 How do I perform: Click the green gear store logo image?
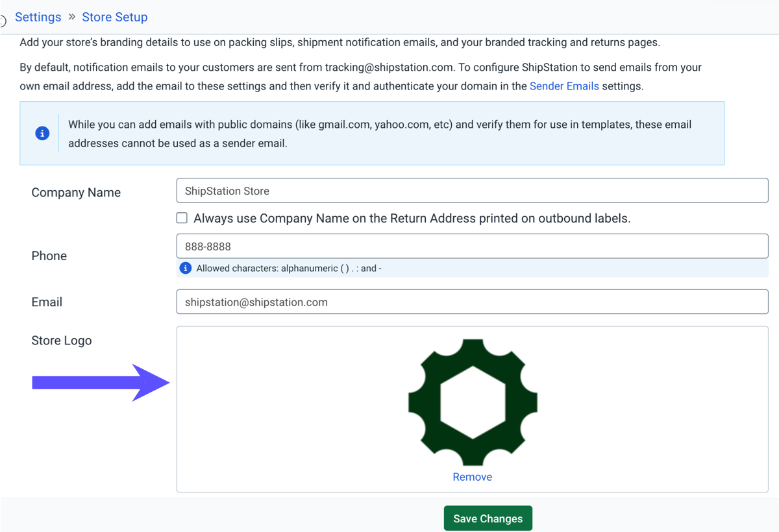coord(473,402)
